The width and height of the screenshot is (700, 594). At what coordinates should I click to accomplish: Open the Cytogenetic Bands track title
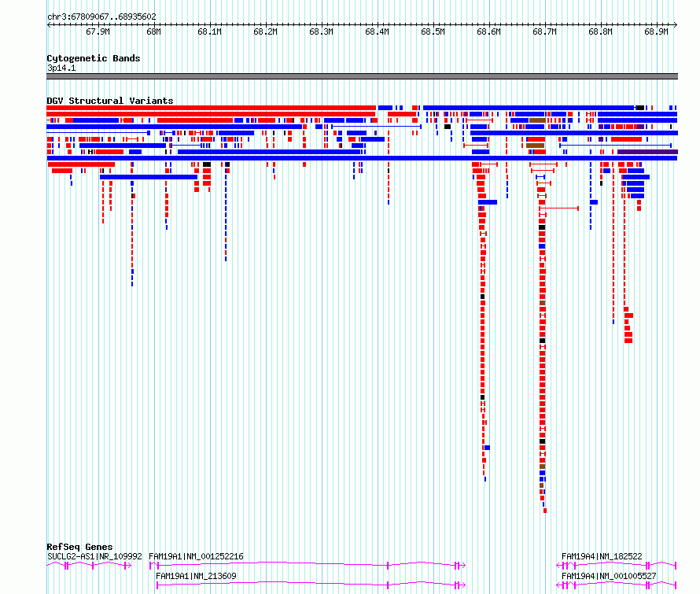[x=94, y=58]
